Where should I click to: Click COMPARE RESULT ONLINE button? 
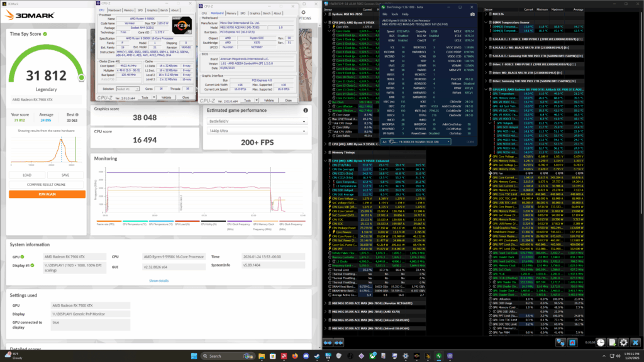point(47,185)
